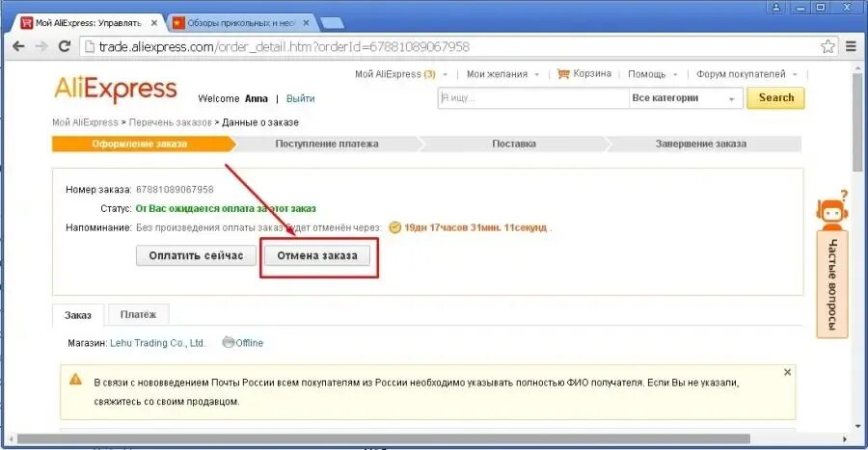Screen dimensions: 868x450
Task: Click the Оформление заказа progress step
Action: tap(140, 144)
